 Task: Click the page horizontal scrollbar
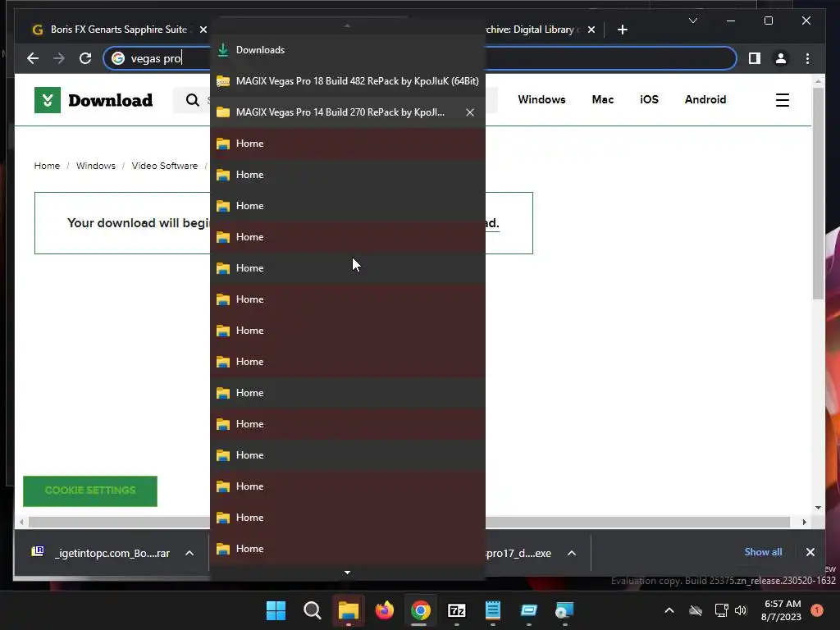409,522
